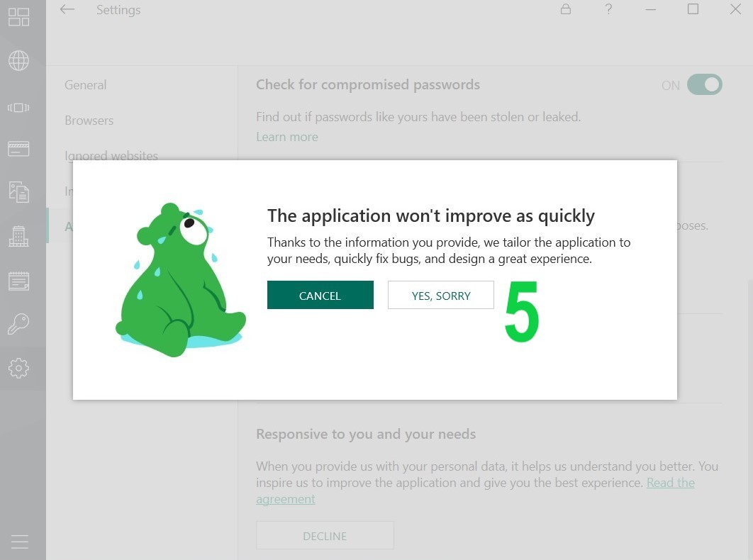
Task: Open the Read the agreement link
Action: 670,483
